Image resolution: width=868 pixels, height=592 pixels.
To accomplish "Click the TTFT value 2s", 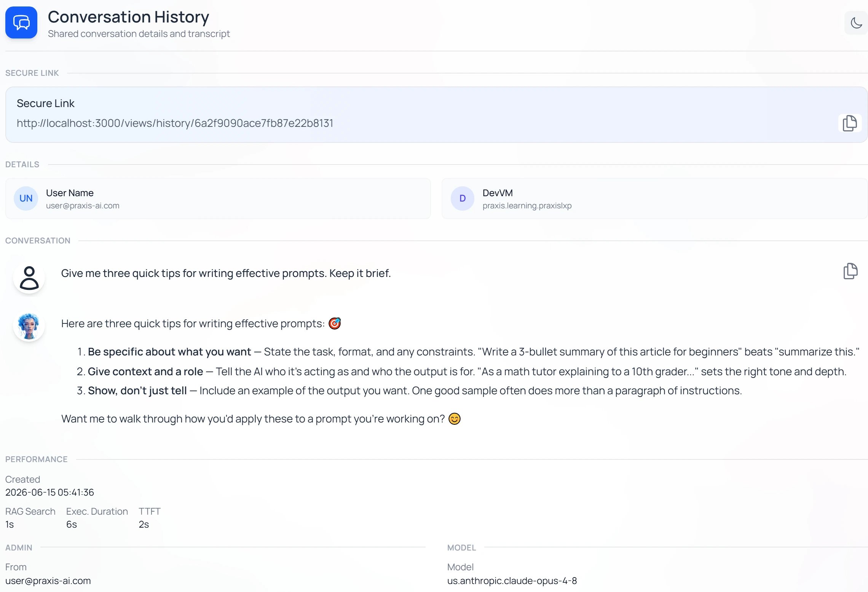I will click(x=144, y=525).
